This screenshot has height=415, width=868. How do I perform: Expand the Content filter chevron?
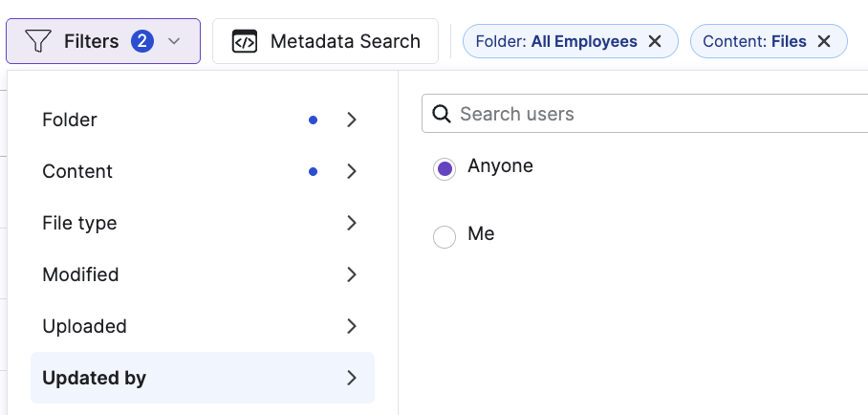[x=352, y=172]
